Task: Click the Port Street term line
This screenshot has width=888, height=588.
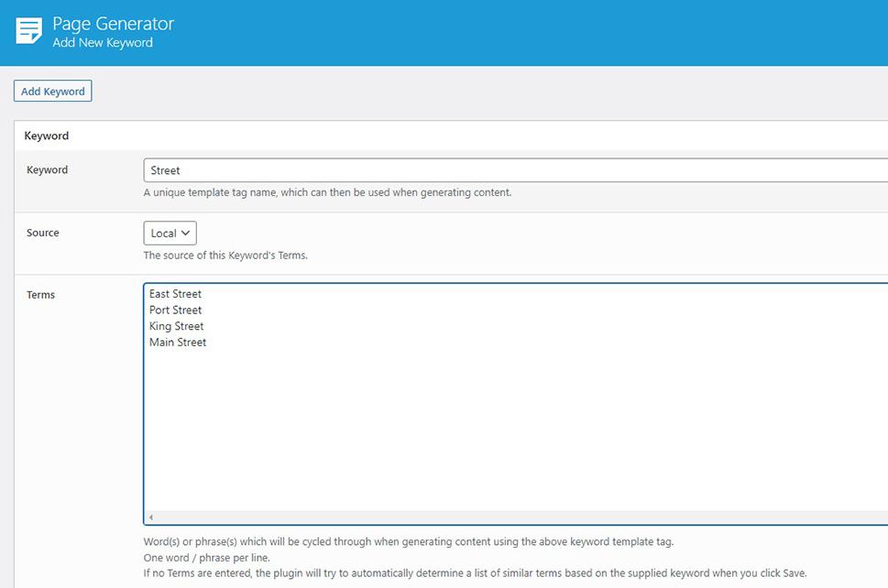Action: pyautogui.click(x=175, y=310)
